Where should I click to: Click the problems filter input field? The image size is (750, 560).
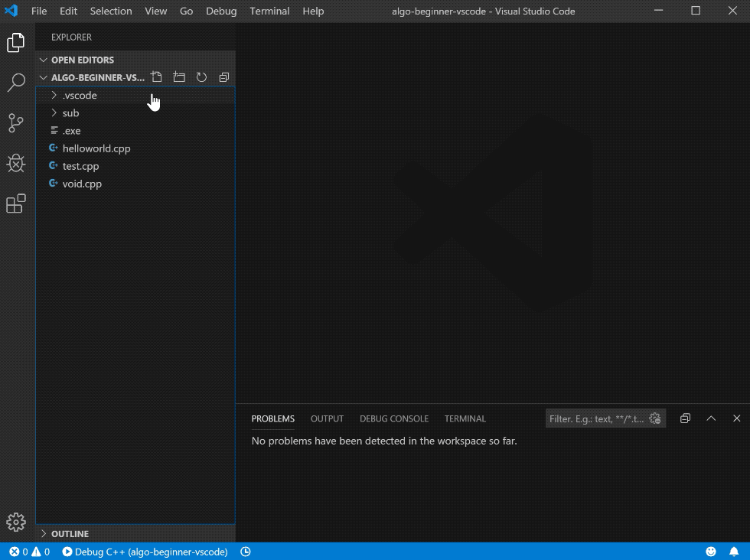coord(597,418)
